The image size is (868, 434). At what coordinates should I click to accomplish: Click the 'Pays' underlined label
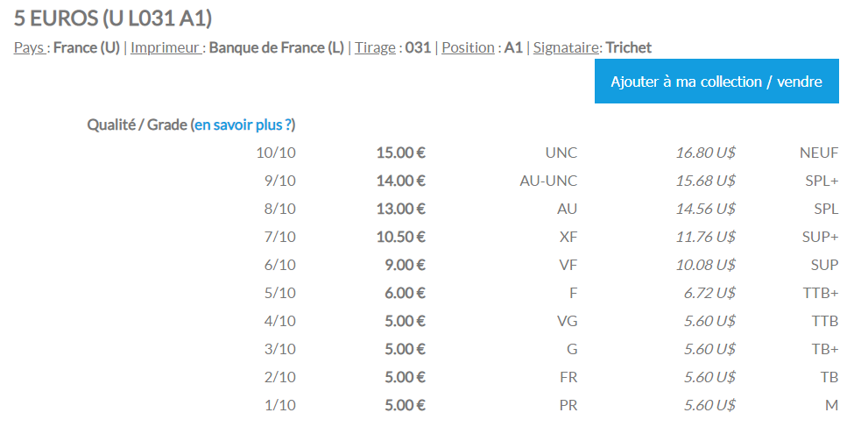point(29,47)
